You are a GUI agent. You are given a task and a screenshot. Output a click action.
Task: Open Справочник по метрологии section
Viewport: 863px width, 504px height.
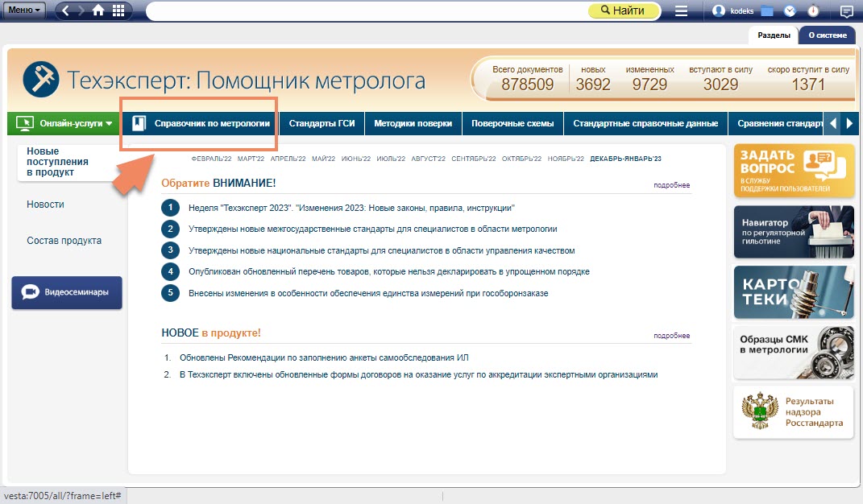click(x=201, y=123)
